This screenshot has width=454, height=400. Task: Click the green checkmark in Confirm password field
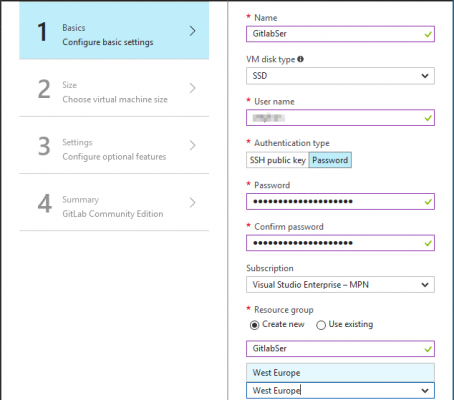(x=428, y=243)
